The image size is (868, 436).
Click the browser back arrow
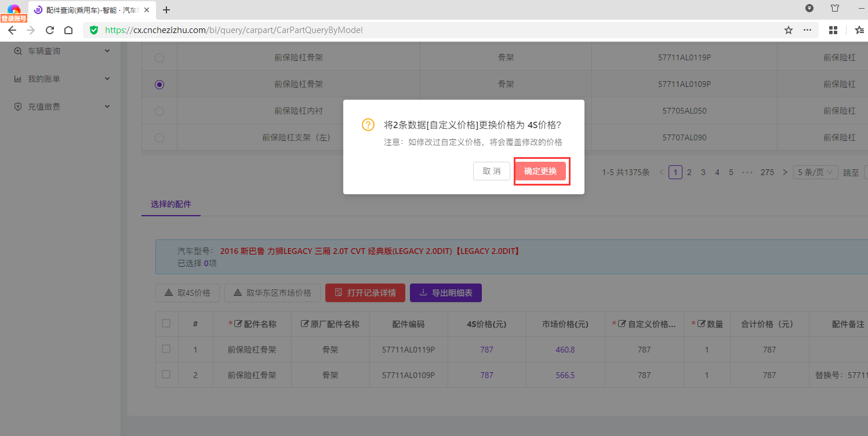pos(12,30)
